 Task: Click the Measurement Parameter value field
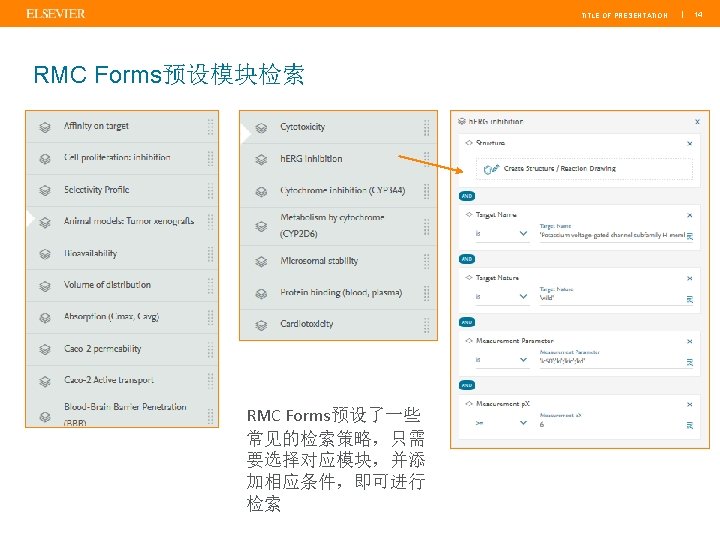(x=612, y=361)
